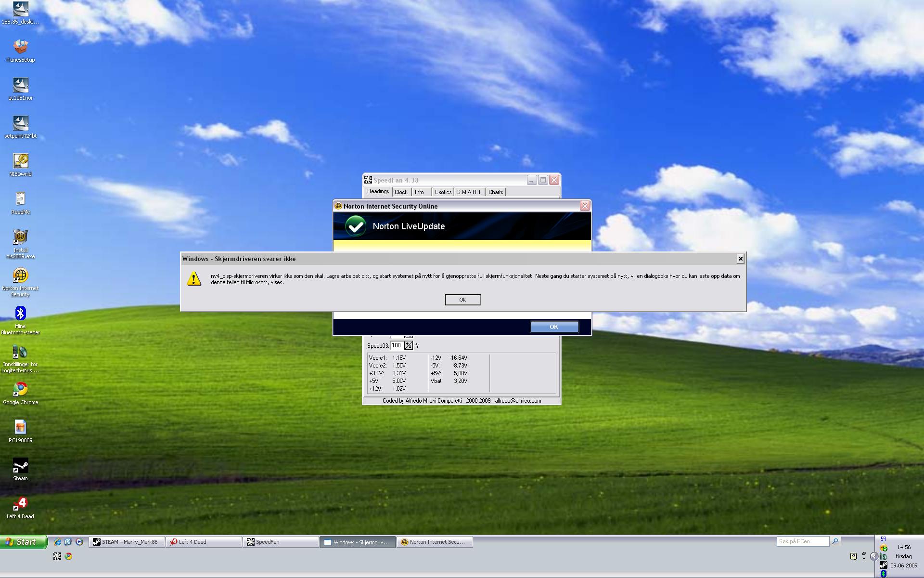This screenshot has width=924, height=578.
Task: Open the SpeedFan S.M.A.R.T. tab
Action: point(469,192)
